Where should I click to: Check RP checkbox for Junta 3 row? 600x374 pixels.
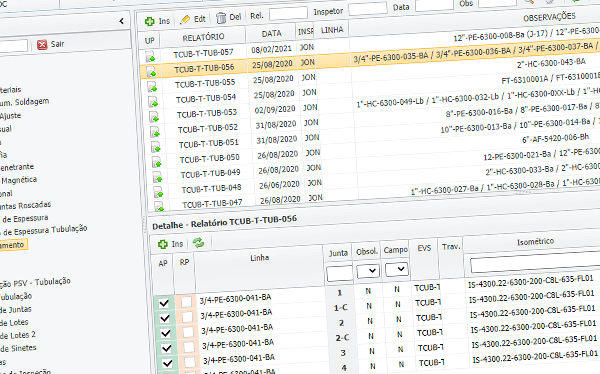click(190, 362)
